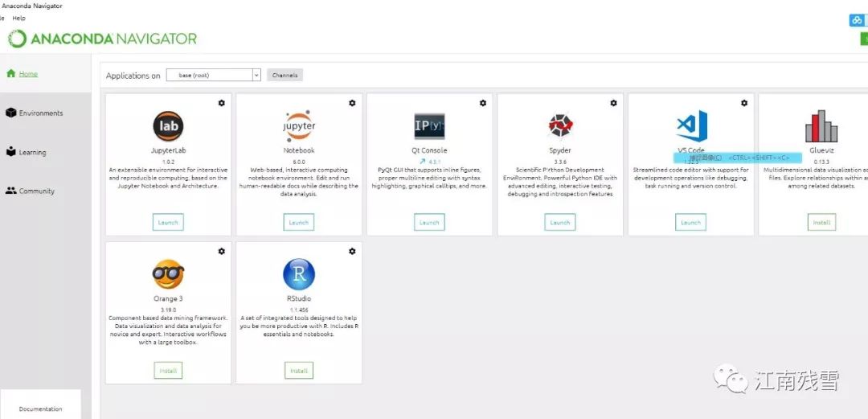Click the Community people icon

point(11,191)
